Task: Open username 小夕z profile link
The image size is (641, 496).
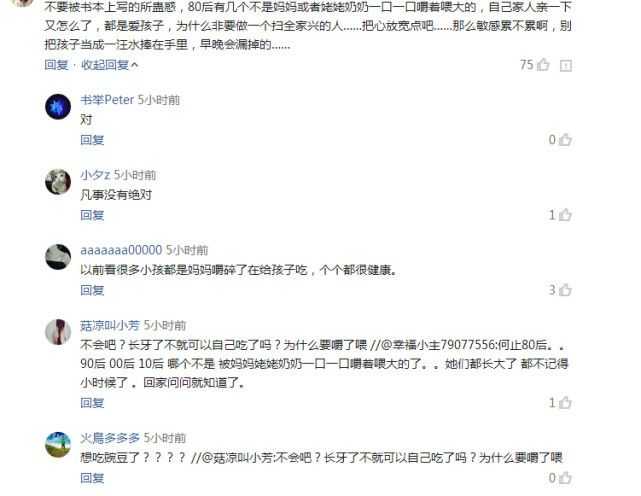Action: click(x=95, y=175)
